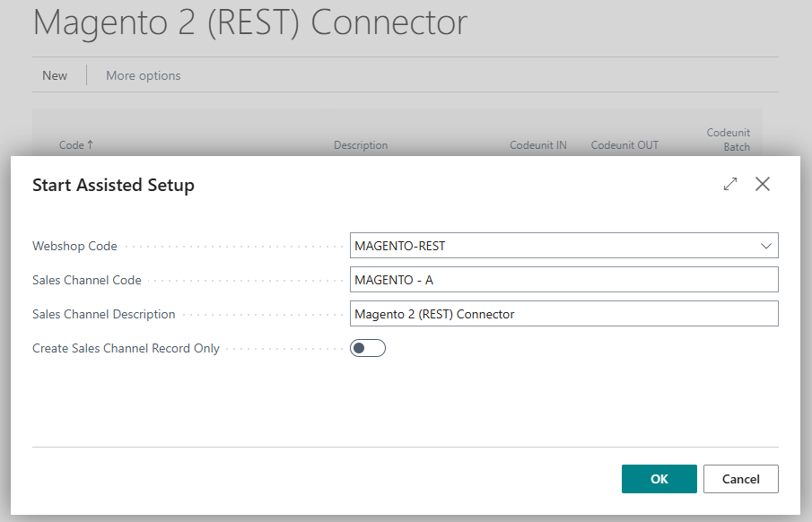Click the Sales Channel Code label
812x522 pixels.
(86, 280)
